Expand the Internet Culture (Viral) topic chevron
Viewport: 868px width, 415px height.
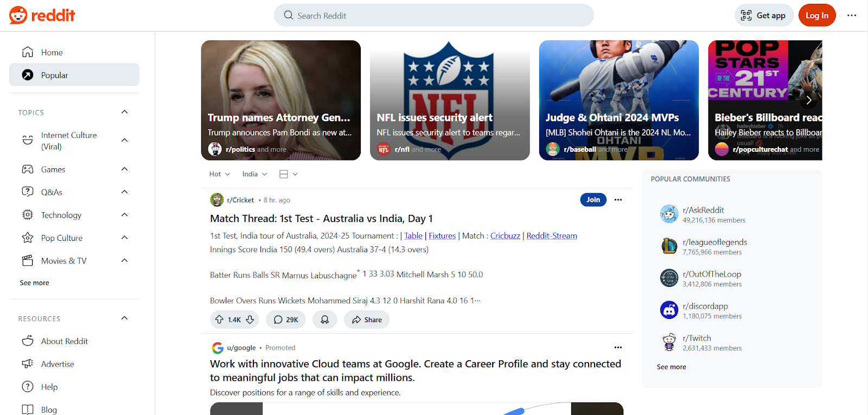coord(125,141)
